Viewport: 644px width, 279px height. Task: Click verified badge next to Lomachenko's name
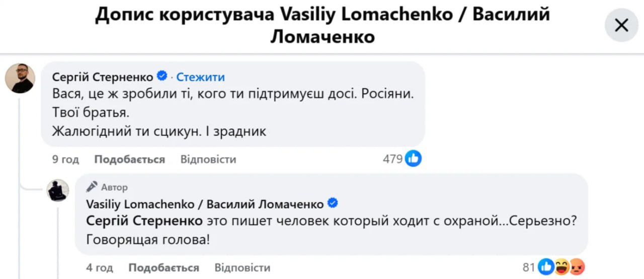click(333, 203)
